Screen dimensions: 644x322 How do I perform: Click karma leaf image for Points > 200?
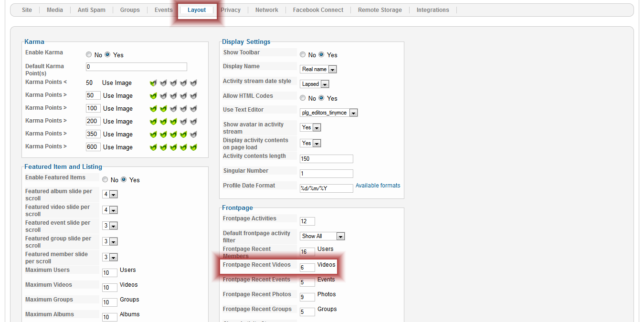click(173, 122)
